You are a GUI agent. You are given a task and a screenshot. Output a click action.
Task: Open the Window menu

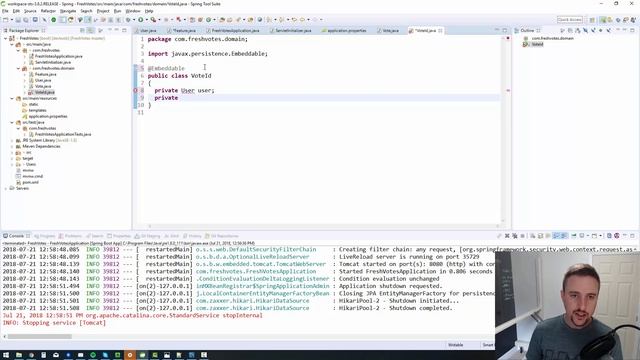[133, 11]
